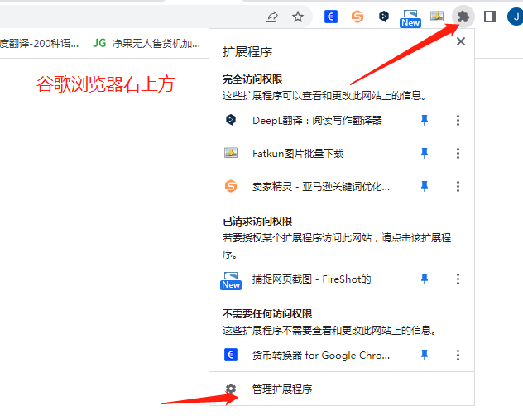523x420 pixels.
Task: Open more options for DeepL翻译
Action: point(458,120)
